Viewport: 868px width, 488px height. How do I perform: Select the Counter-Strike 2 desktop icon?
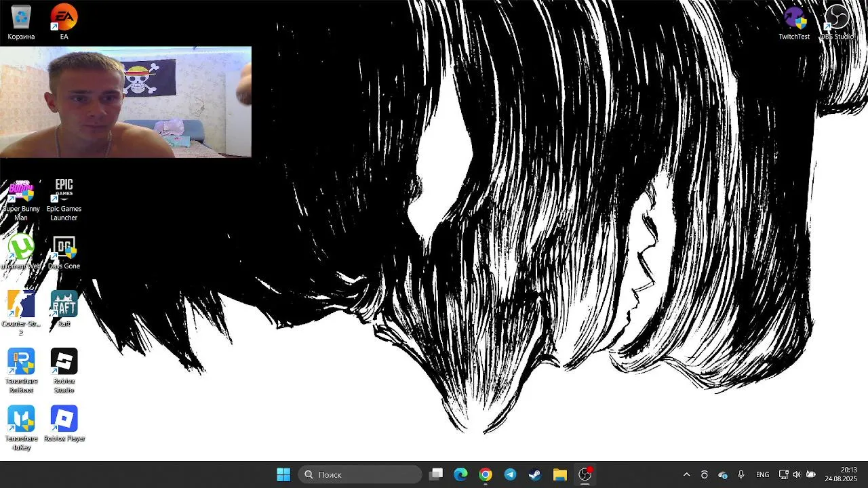(x=21, y=314)
